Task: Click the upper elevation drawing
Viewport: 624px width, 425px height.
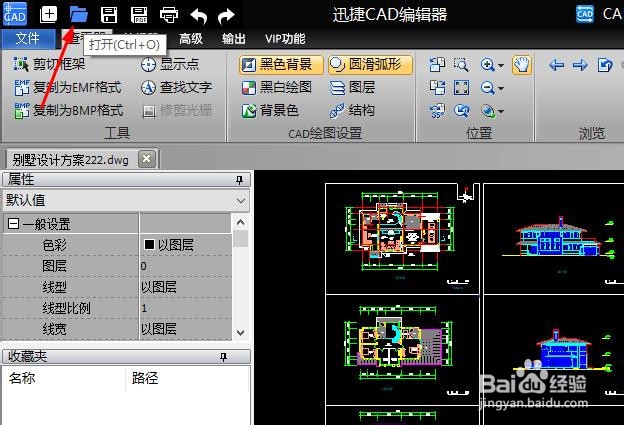Action: click(557, 238)
